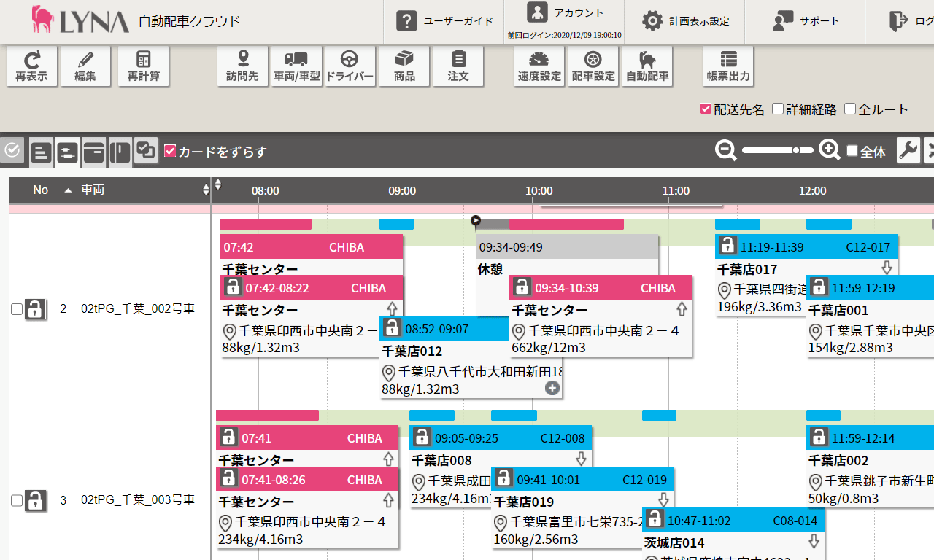
Task: Click the circular check-all icon in the chart toolbar
Action: pyautogui.click(x=12, y=151)
